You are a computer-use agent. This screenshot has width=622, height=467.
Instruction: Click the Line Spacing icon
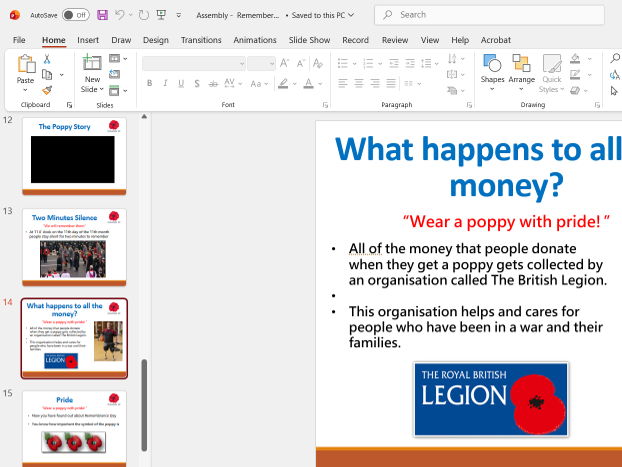click(x=426, y=63)
